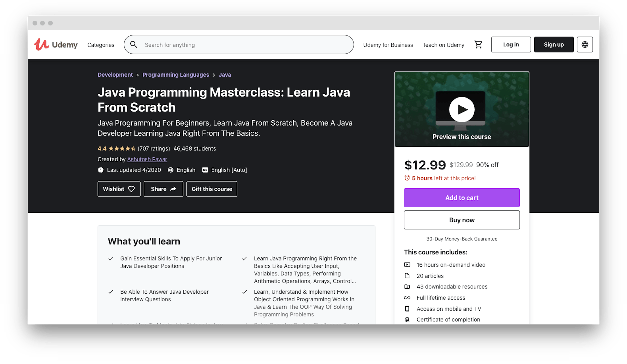The width and height of the screenshot is (627, 364).
Task: Click breadcrumb chevron after Development
Action: (138, 75)
